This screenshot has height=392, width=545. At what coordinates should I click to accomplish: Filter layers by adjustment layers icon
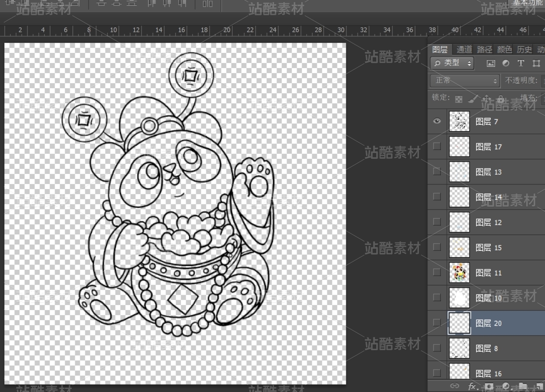506,63
